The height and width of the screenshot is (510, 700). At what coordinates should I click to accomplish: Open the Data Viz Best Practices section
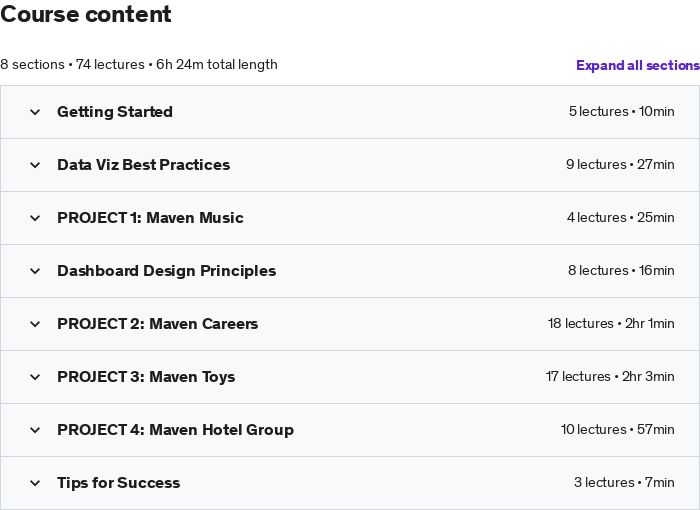tap(143, 165)
